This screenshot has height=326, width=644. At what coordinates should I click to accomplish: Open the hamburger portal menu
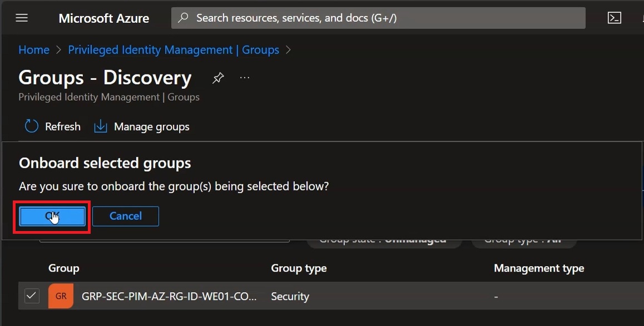[22, 18]
